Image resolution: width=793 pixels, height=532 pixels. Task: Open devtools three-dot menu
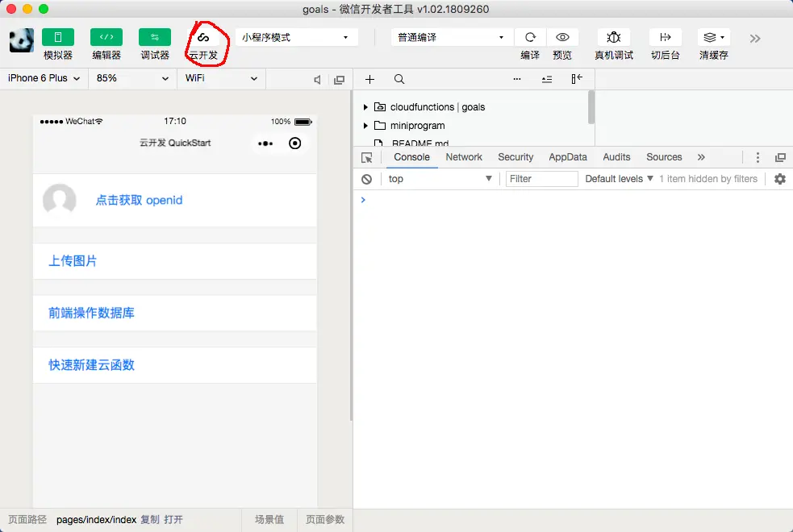tap(758, 158)
